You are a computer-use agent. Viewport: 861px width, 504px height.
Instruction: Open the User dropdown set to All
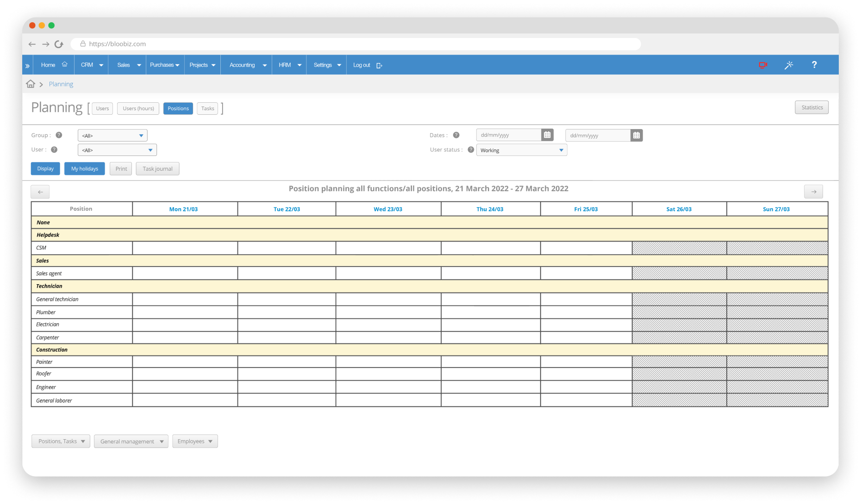click(x=117, y=150)
